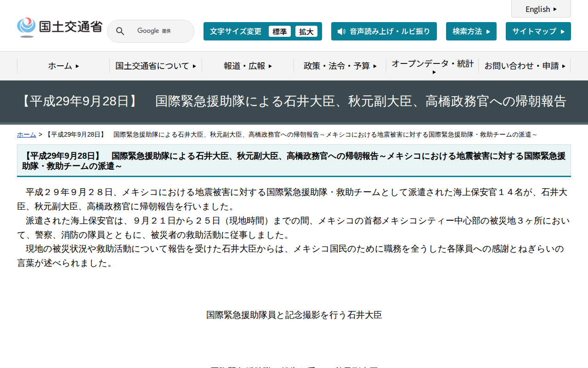The width and height of the screenshot is (588, 368).
Task: Switch the site to English
Action: (x=541, y=9)
